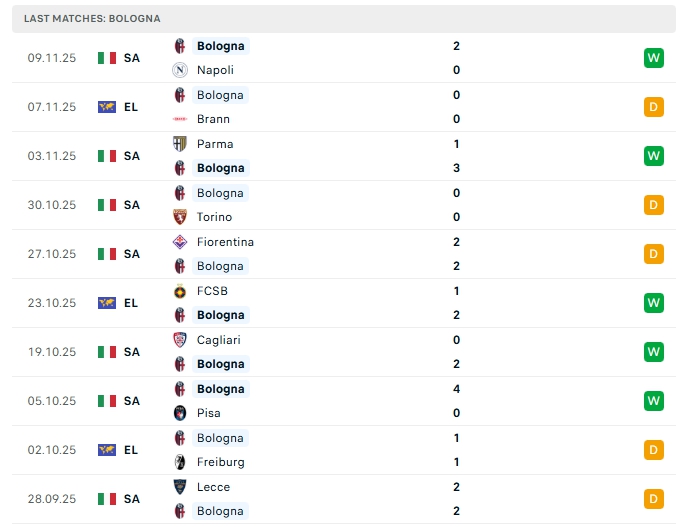688x527 pixels.
Task: Click the Lecce club crest icon
Action: click(180, 487)
